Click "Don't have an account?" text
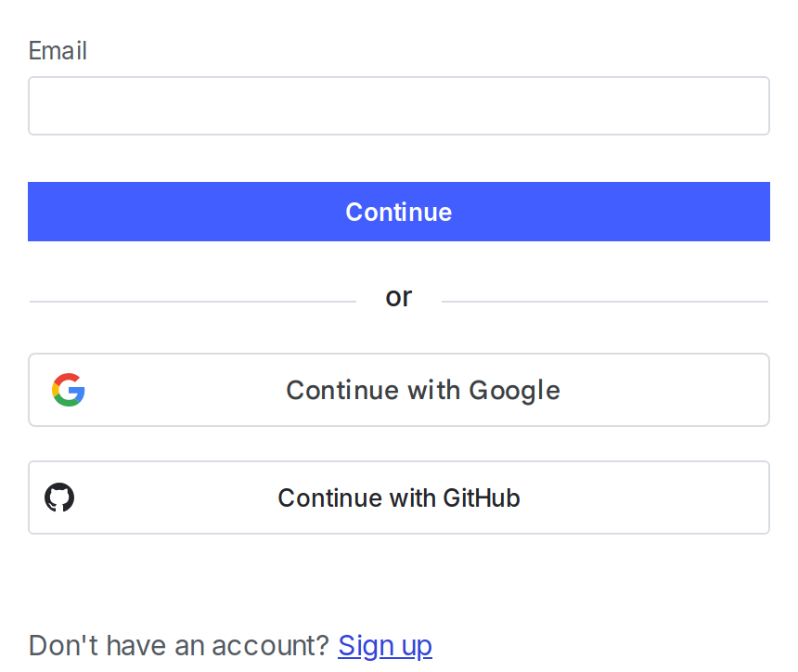The image size is (798, 672). pos(179,645)
